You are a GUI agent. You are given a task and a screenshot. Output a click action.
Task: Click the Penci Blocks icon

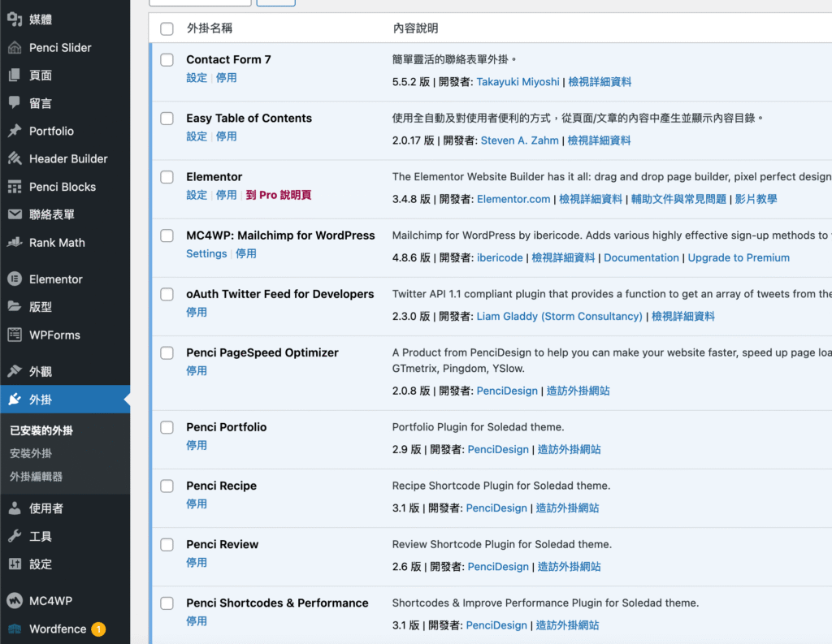tap(15, 187)
